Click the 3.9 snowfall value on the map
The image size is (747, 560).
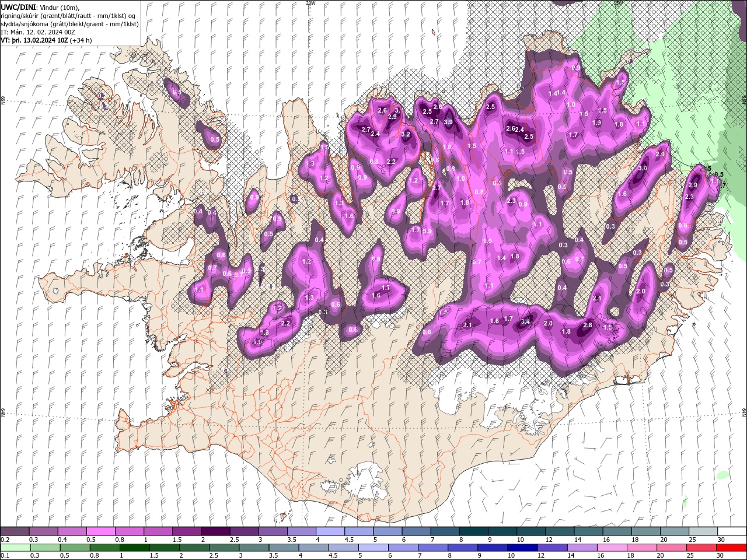click(448, 122)
